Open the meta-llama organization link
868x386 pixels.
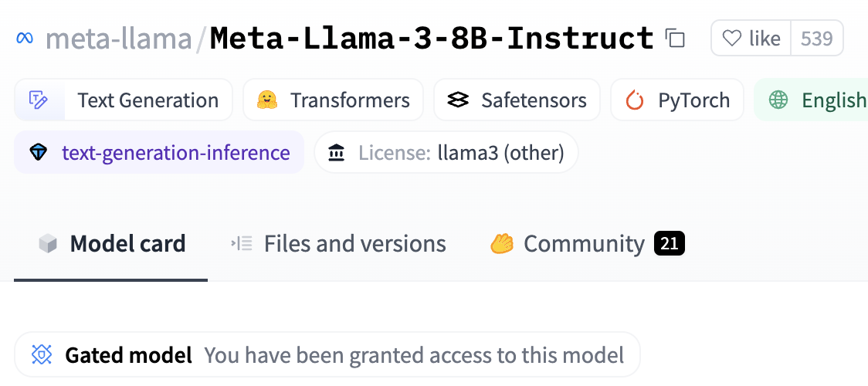120,38
